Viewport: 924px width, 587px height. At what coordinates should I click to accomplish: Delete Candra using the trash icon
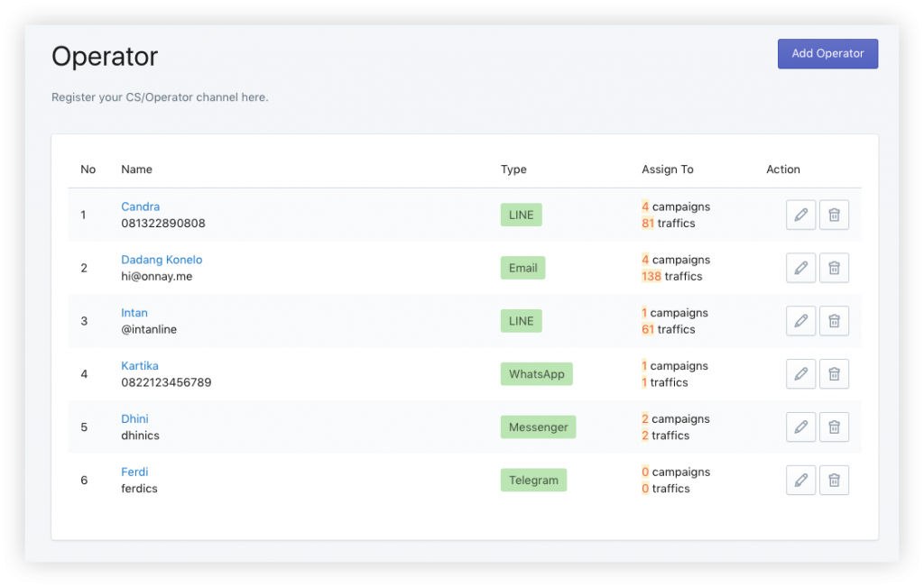(x=834, y=215)
